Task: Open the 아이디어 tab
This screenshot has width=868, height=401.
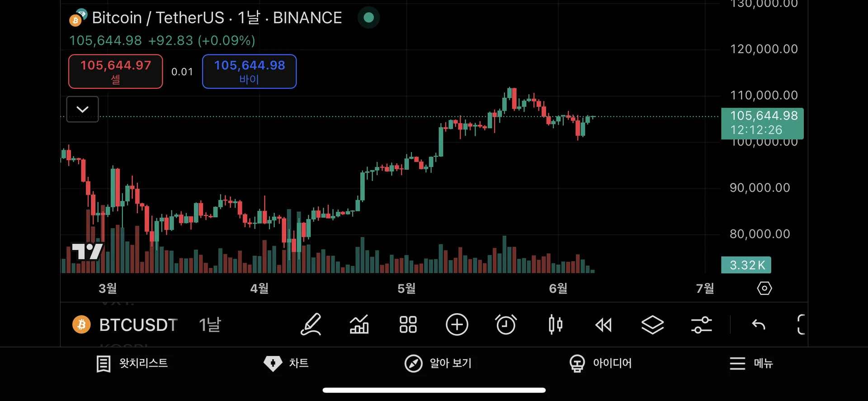Action: [600, 363]
